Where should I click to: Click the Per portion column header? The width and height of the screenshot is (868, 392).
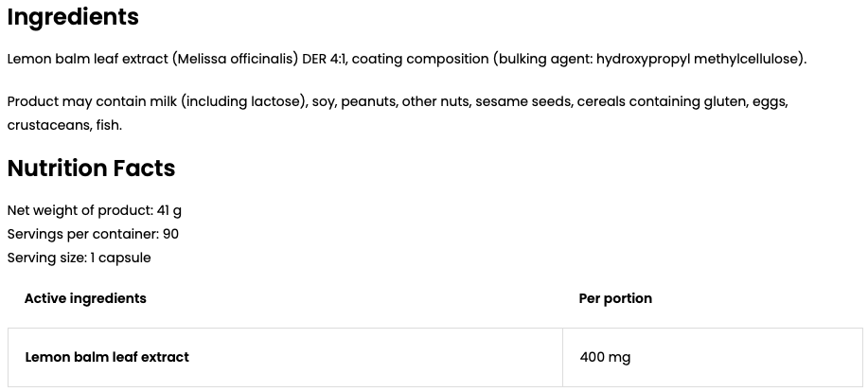coord(615,298)
